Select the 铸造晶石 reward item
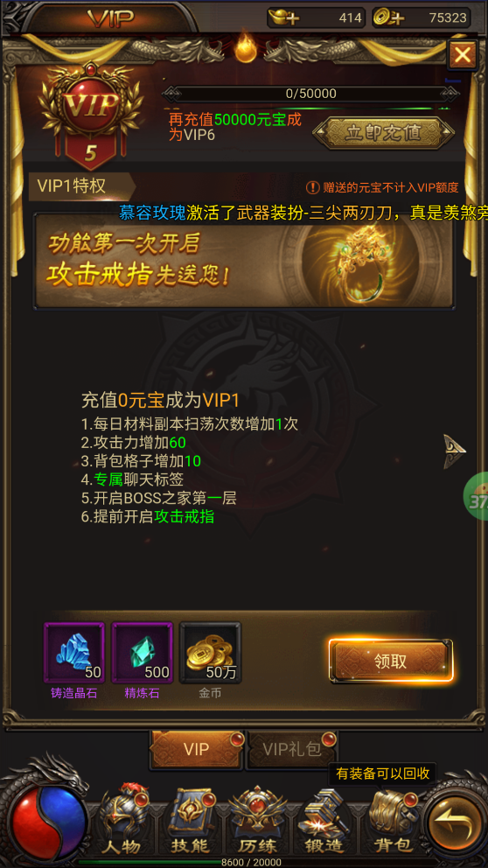 pyautogui.click(x=74, y=654)
